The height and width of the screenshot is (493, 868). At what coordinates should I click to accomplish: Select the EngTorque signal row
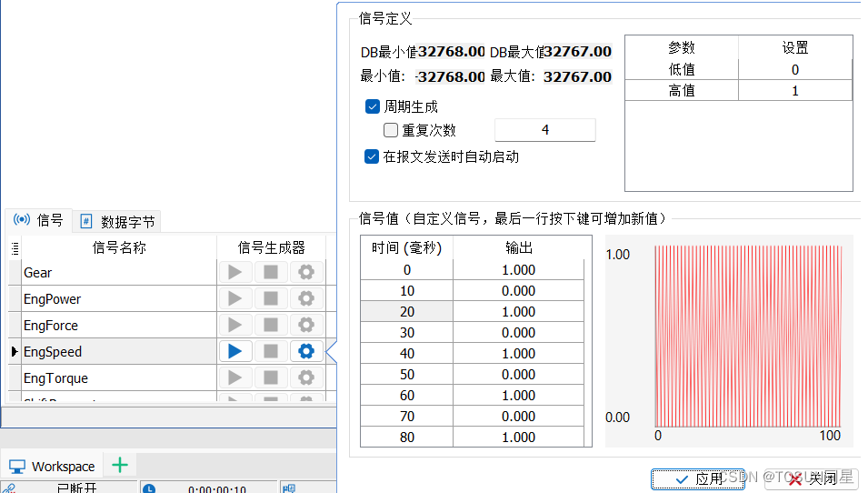pos(118,378)
